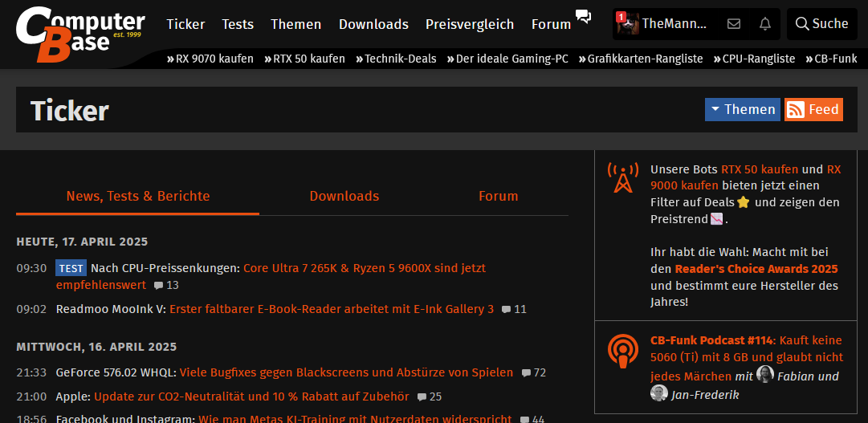Open the CB-Funk quick link
Viewport: 868px width, 423px height.
pos(831,59)
